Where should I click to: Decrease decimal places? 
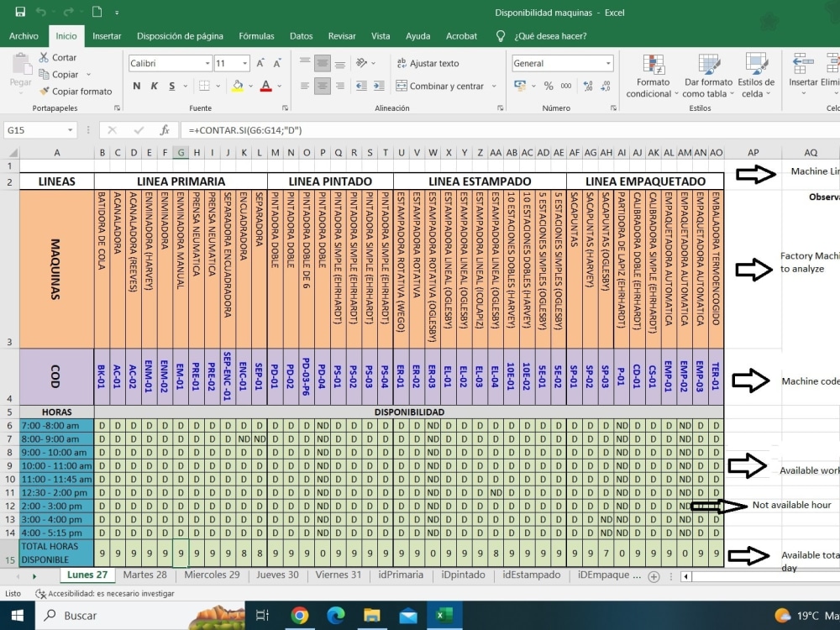point(606,86)
